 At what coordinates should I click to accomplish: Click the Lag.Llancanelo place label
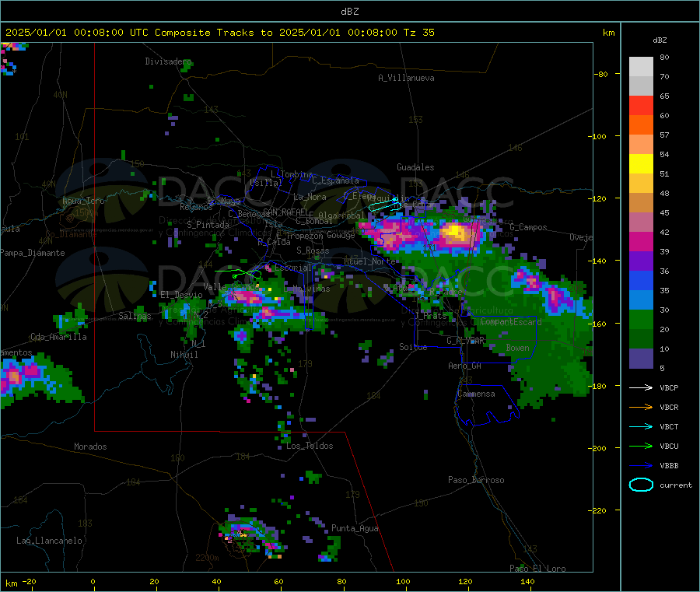pos(49,541)
